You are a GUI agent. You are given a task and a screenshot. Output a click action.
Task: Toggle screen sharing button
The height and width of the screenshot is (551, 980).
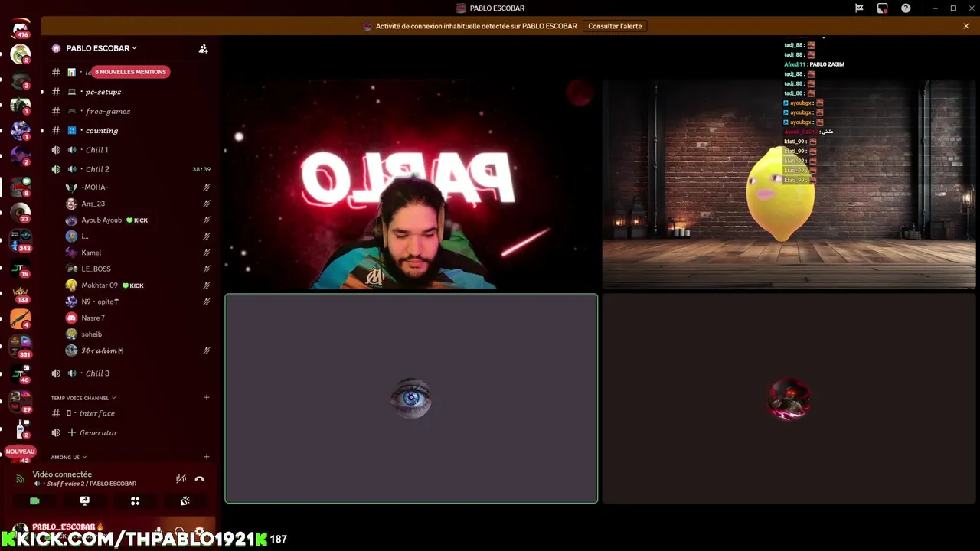(x=85, y=501)
